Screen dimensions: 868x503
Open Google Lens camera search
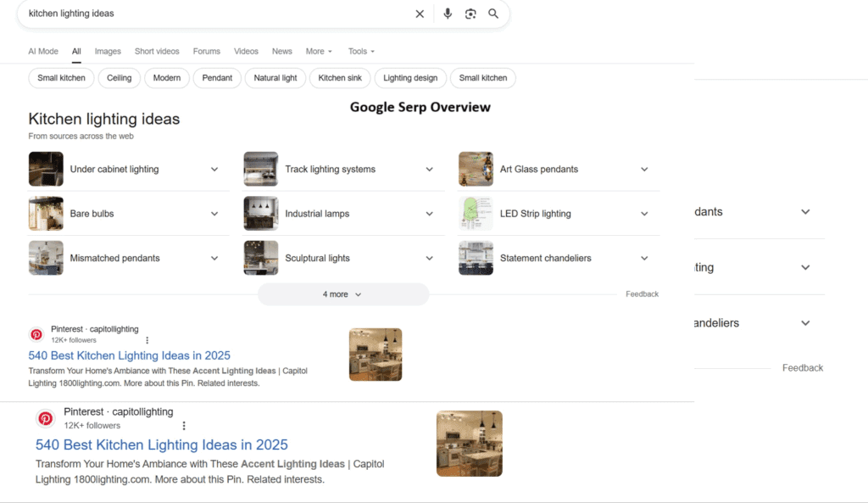(470, 14)
